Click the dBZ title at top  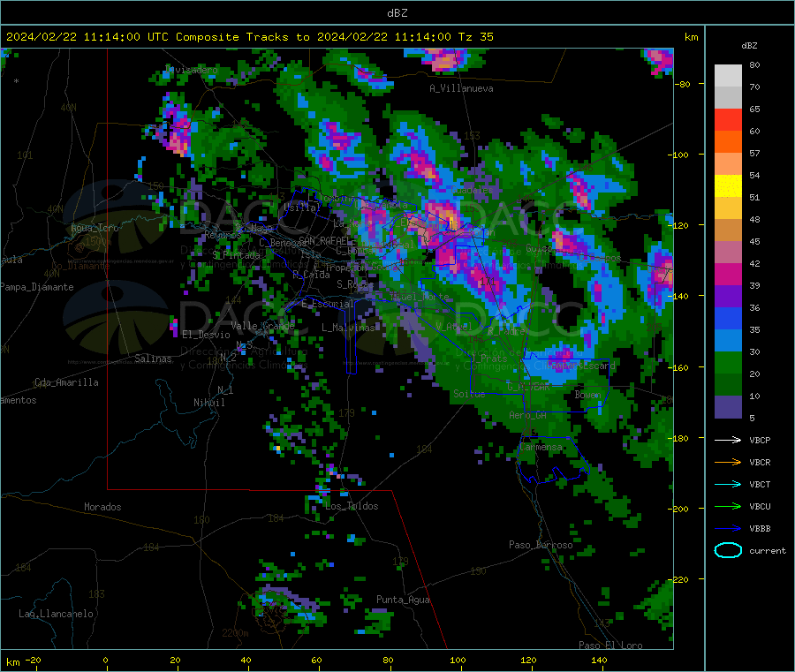pos(397,13)
